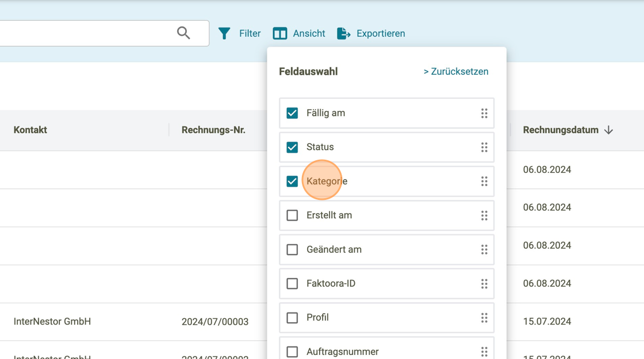
Task: Click the Exportieren file icon
Action: pyautogui.click(x=343, y=34)
